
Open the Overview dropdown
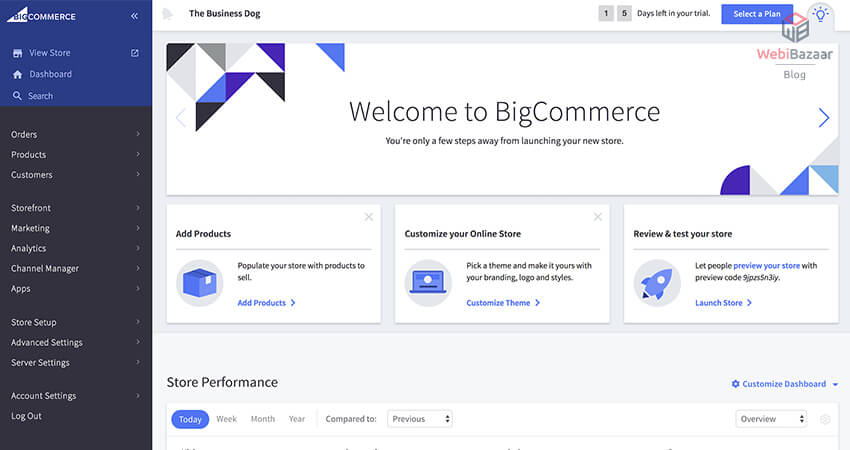(x=771, y=419)
